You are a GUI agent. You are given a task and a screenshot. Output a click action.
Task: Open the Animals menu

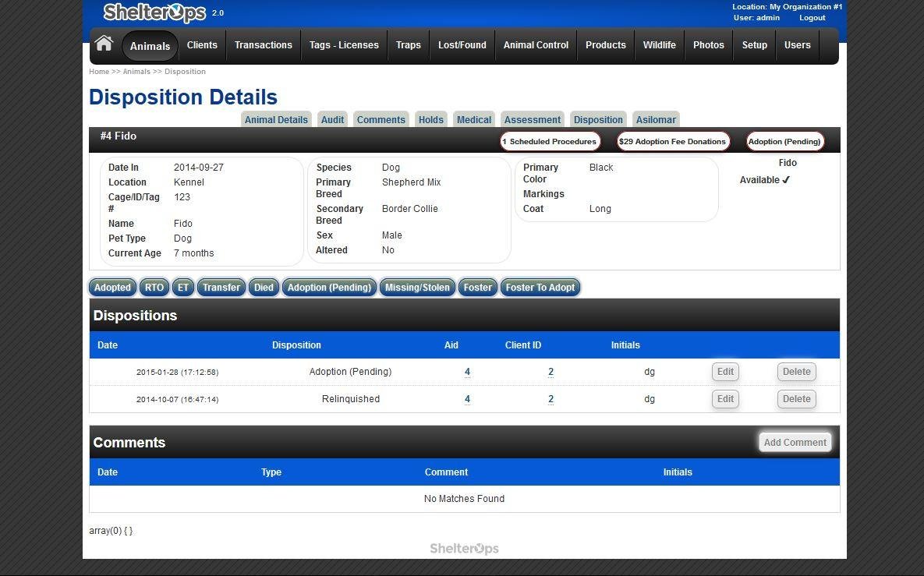pyautogui.click(x=149, y=46)
